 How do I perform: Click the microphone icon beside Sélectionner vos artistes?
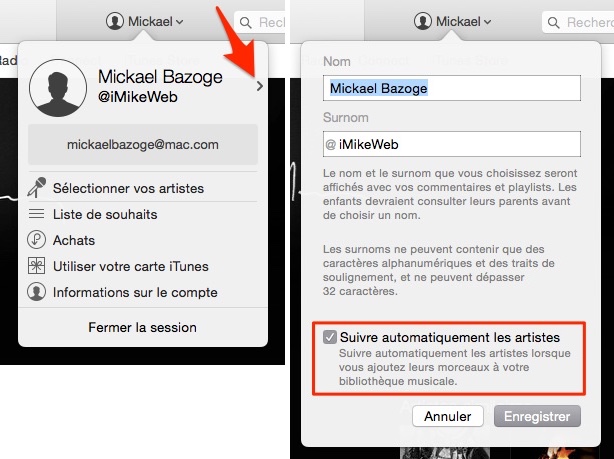[x=36, y=188]
